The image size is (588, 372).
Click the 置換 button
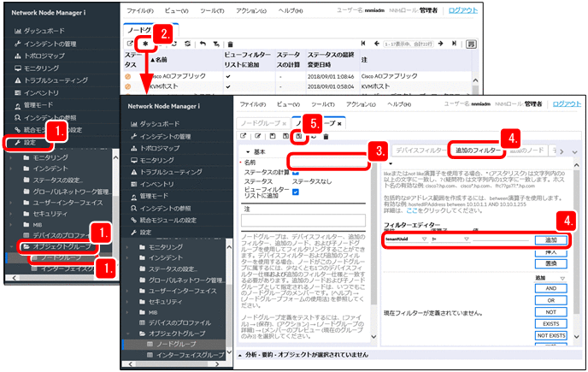point(551,263)
